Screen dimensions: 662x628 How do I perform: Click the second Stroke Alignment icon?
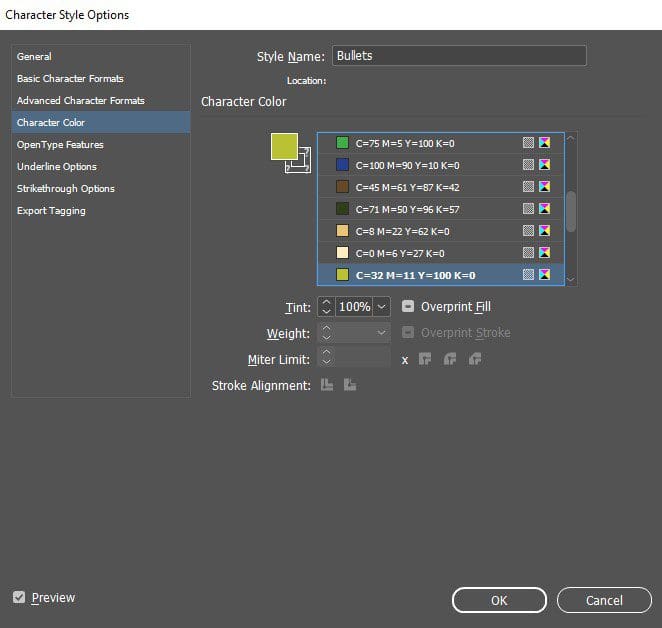pos(350,385)
